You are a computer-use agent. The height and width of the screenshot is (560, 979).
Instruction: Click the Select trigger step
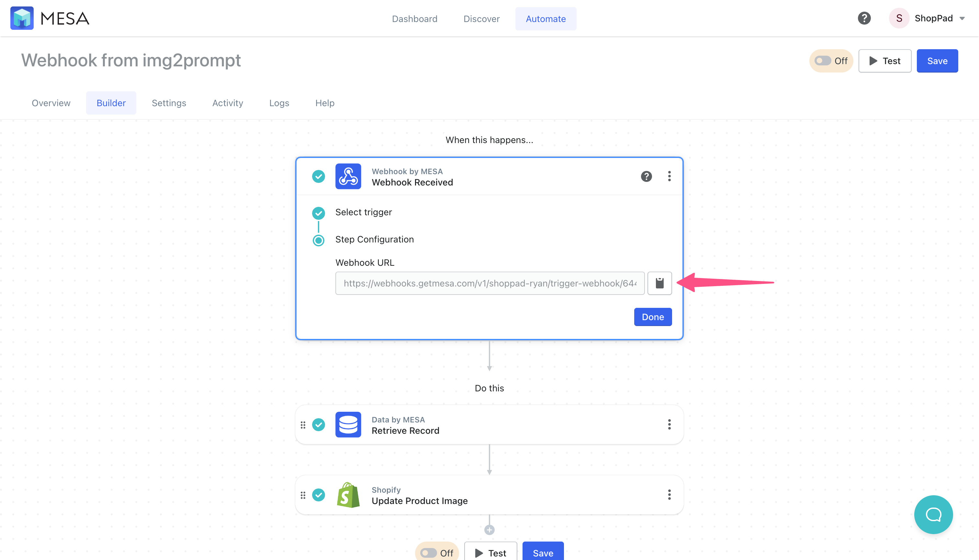tap(363, 212)
